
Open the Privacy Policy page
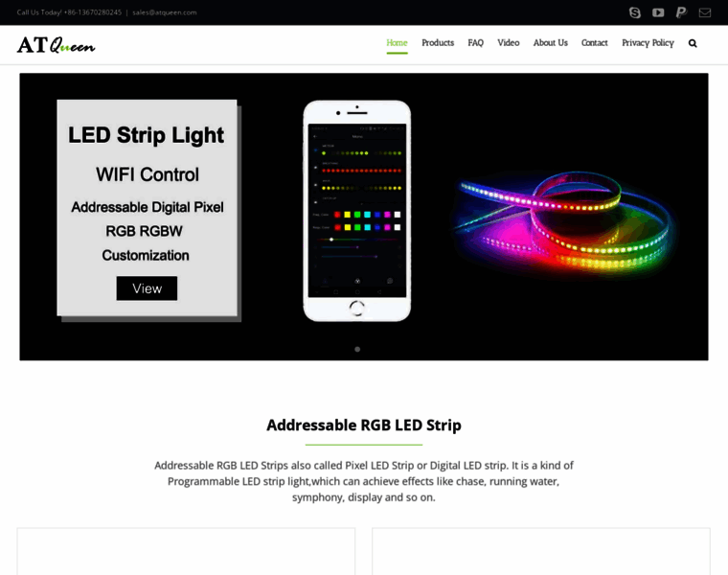648,43
